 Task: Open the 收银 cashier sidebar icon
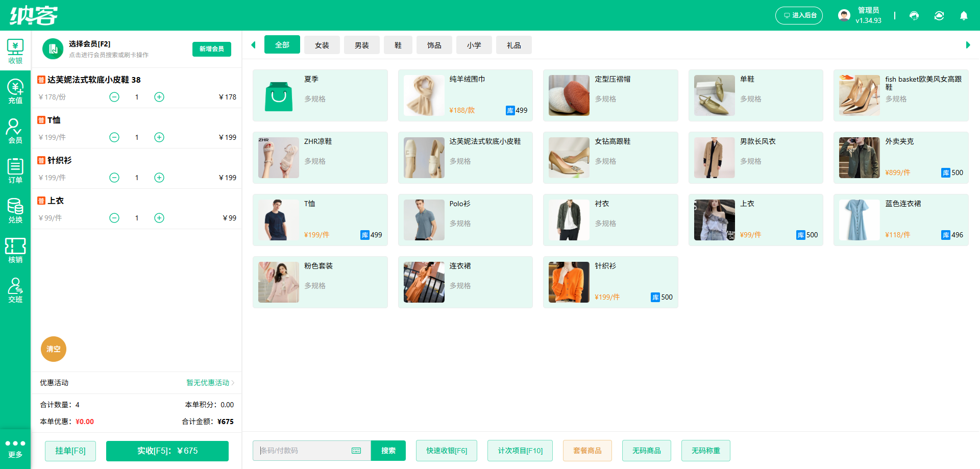click(15, 51)
